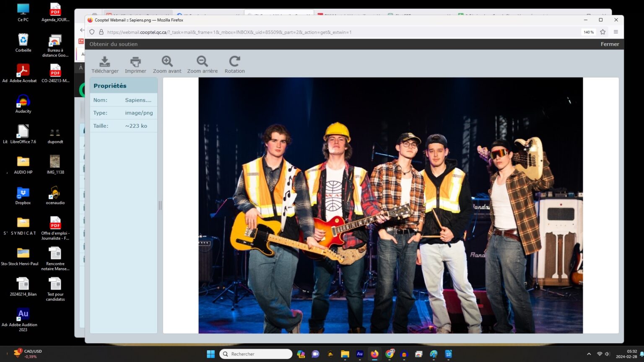Image resolution: width=644 pixels, height=362 pixels.
Task: Print the image with Imprimer
Action: click(135, 62)
